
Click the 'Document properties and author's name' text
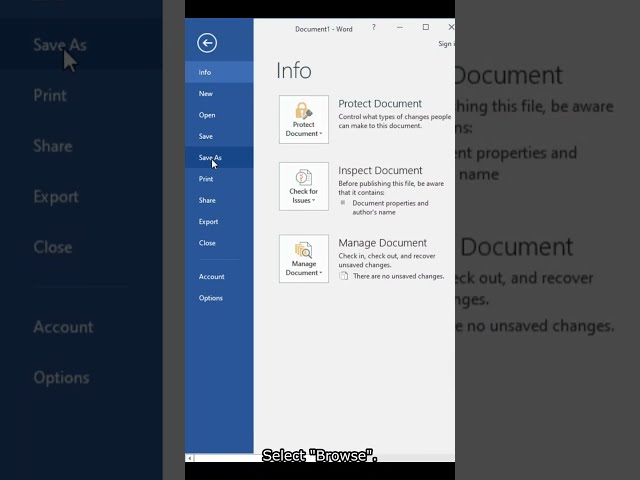point(391,208)
